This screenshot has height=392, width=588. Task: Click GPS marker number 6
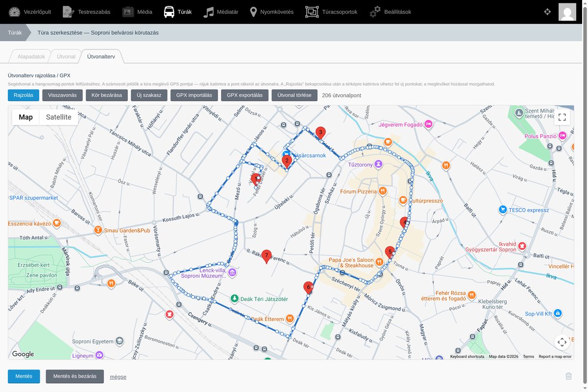(308, 288)
